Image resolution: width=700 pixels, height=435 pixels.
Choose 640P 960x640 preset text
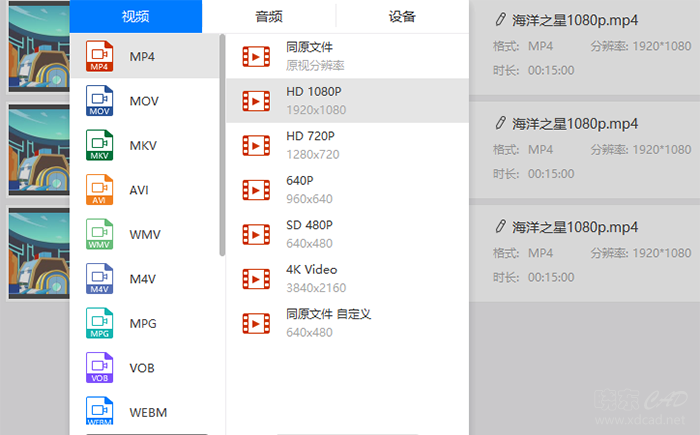click(x=309, y=190)
